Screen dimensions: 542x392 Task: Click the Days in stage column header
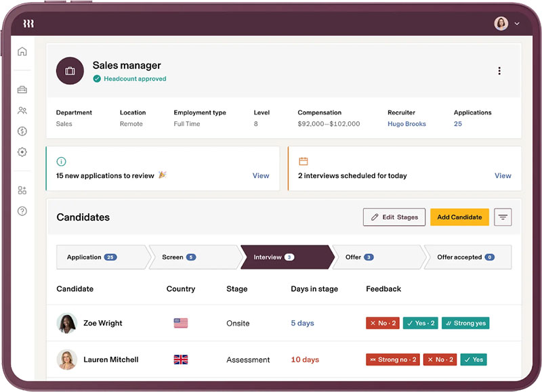coord(314,288)
